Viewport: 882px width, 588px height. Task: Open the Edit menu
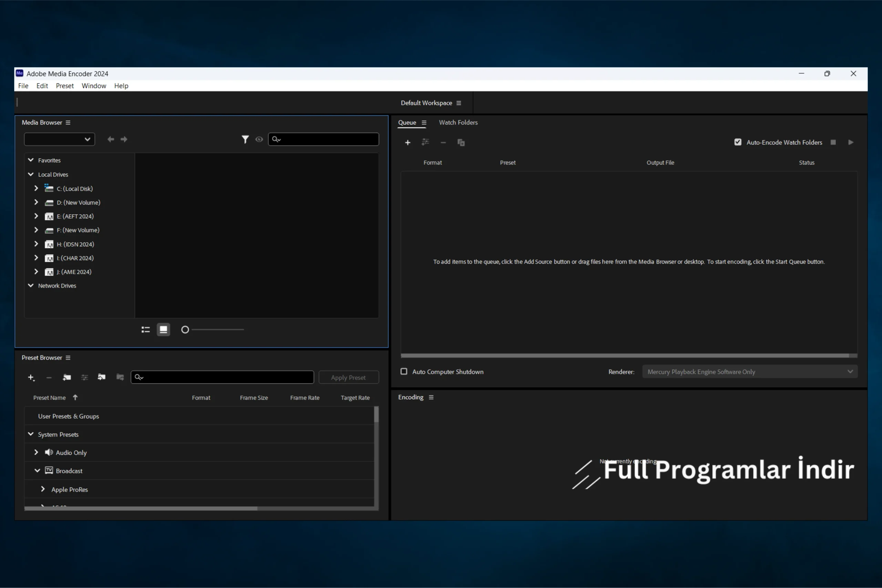42,86
